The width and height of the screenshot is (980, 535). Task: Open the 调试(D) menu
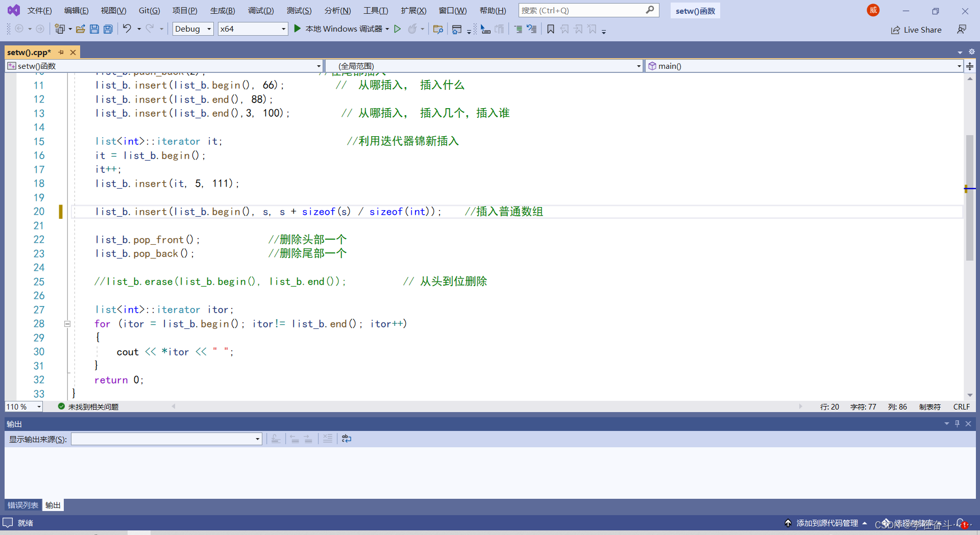[261, 10]
